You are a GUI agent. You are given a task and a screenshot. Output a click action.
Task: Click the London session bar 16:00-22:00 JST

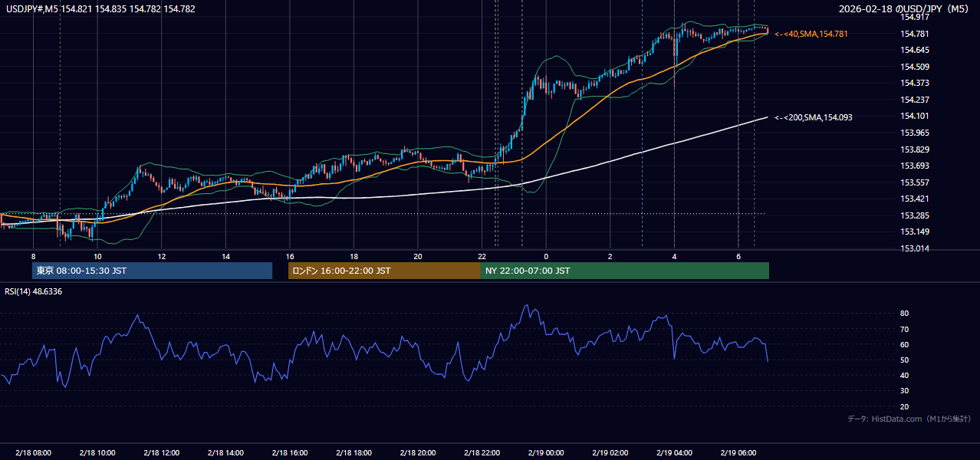pos(384,271)
